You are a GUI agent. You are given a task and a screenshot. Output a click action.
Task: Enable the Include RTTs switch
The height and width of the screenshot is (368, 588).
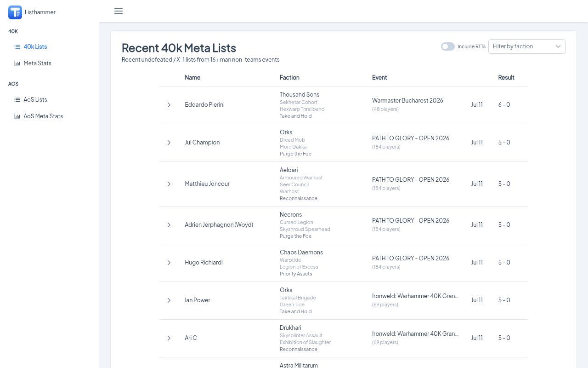pos(448,46)
